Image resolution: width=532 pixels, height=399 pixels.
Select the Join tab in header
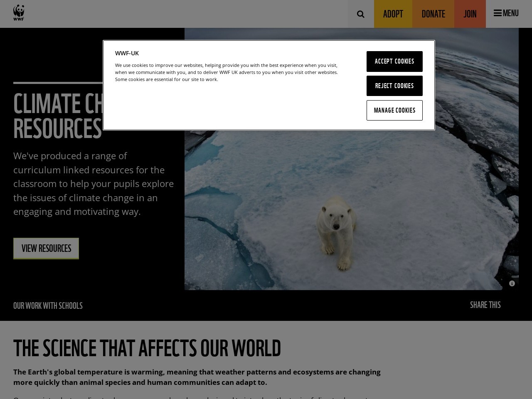coord(470,14)
